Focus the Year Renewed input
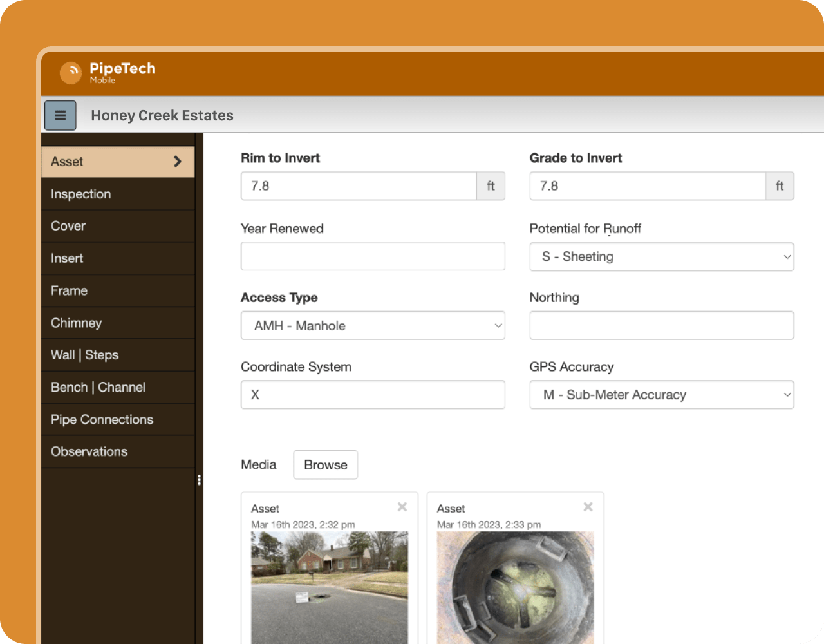This screenshot has width=824, height=644. point(373,256)
